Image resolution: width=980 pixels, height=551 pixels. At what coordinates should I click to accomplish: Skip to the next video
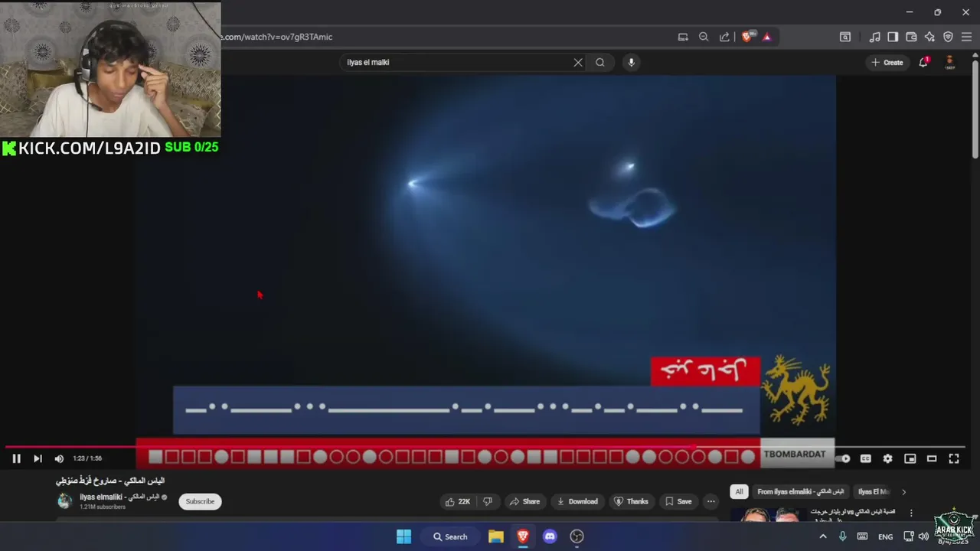click(38, 458)
